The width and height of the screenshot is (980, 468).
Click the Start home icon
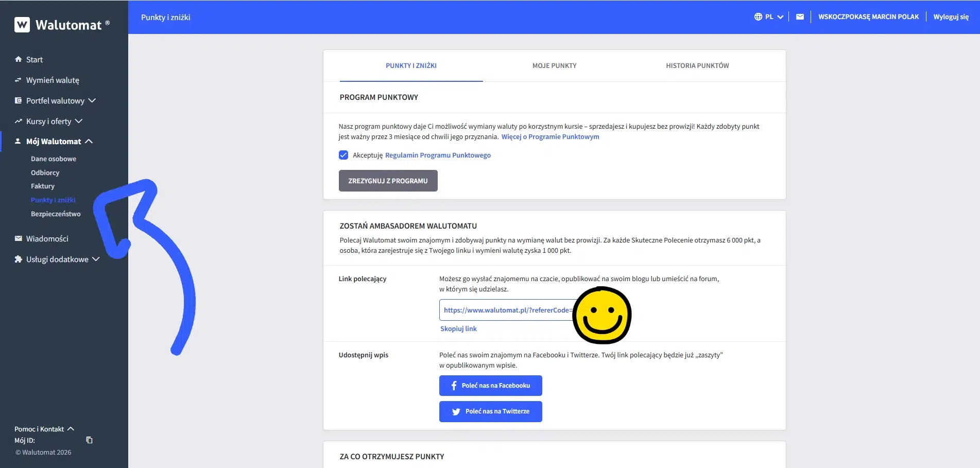coord(19,60)
